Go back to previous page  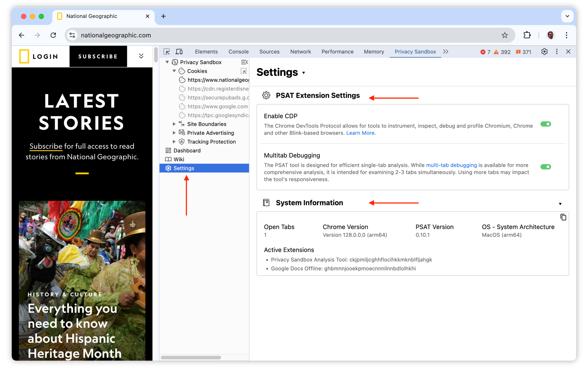(22, 35)
